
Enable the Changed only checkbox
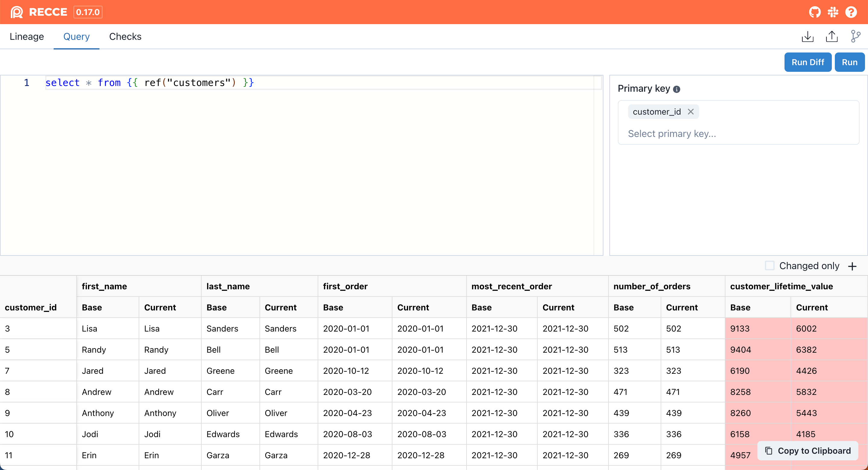tap(770, 266)
